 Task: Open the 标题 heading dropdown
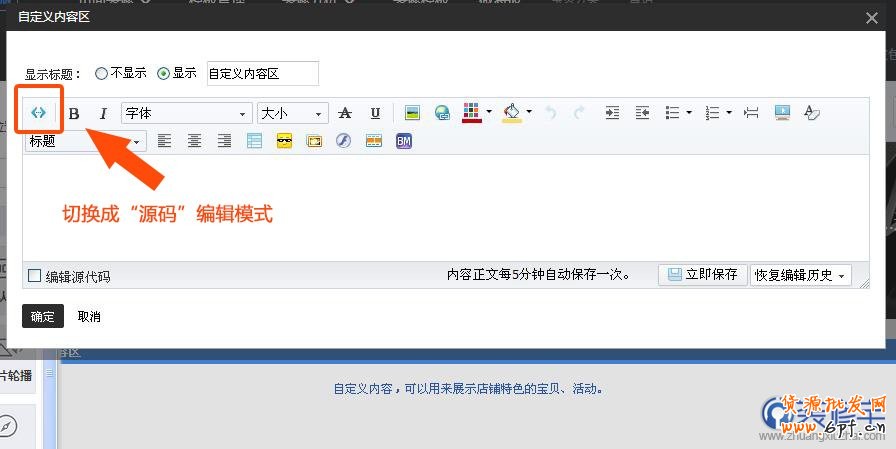[x=86, y=141]
